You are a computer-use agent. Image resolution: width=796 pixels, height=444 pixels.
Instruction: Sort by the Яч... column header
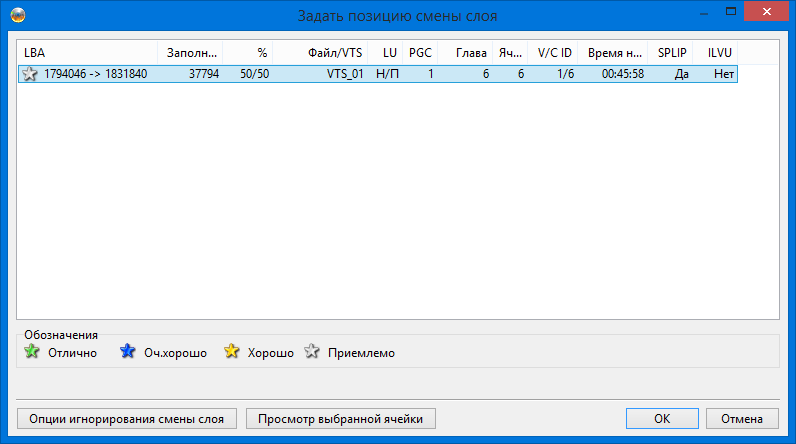[x=510, y=53]
